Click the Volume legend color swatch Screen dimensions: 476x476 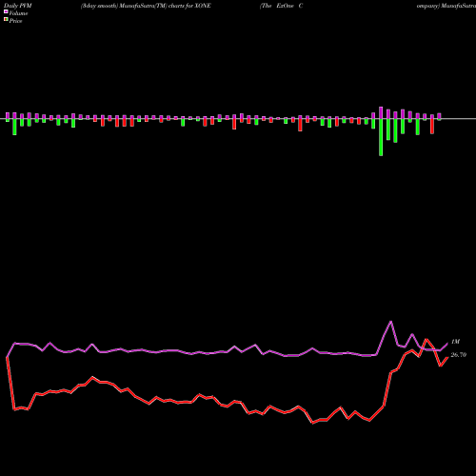(x=6, y=12)
